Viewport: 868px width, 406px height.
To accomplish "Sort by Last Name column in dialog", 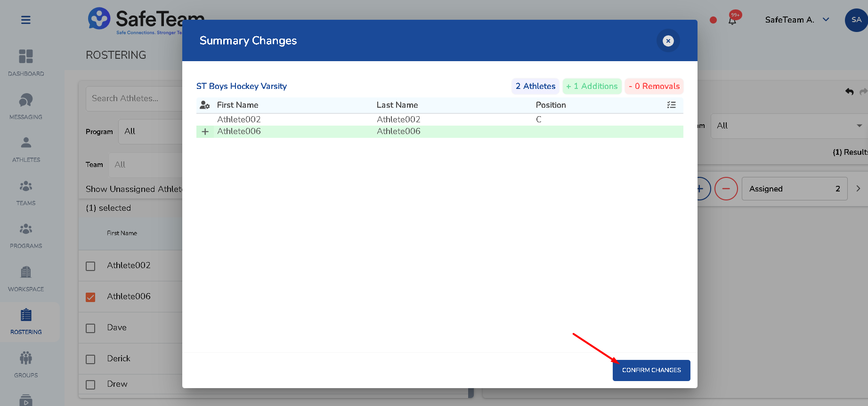I will point(397,105).
